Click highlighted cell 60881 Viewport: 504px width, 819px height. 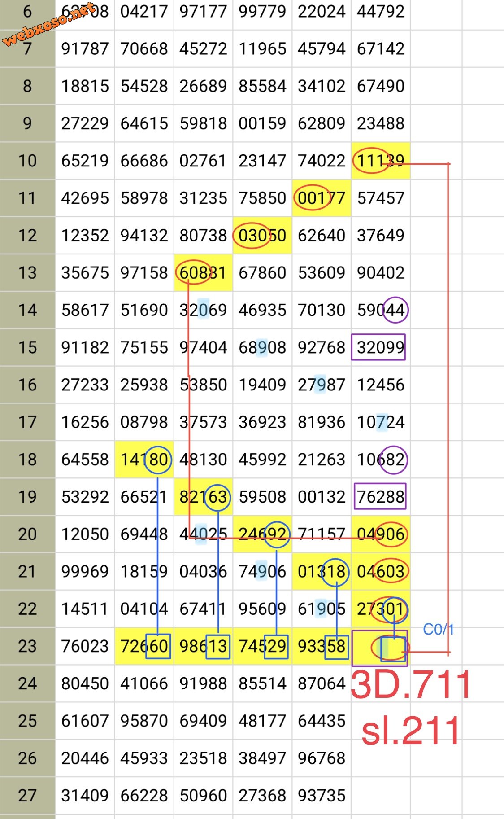point(203,273)
